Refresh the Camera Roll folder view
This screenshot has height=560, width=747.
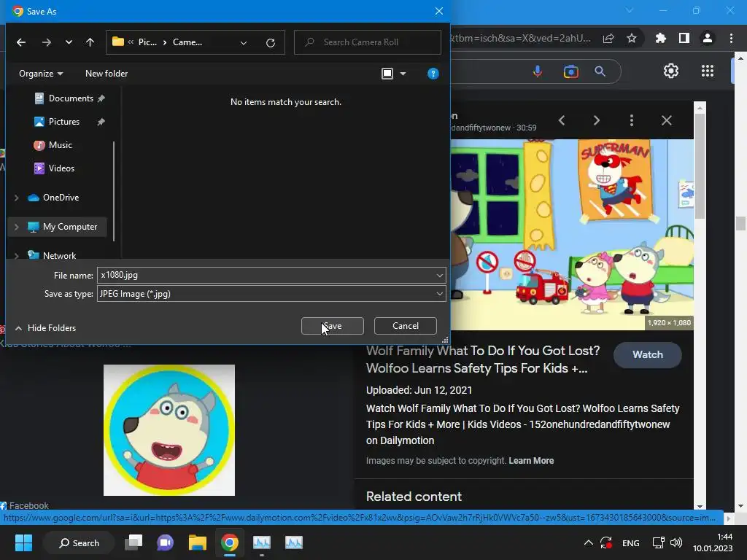271,43
